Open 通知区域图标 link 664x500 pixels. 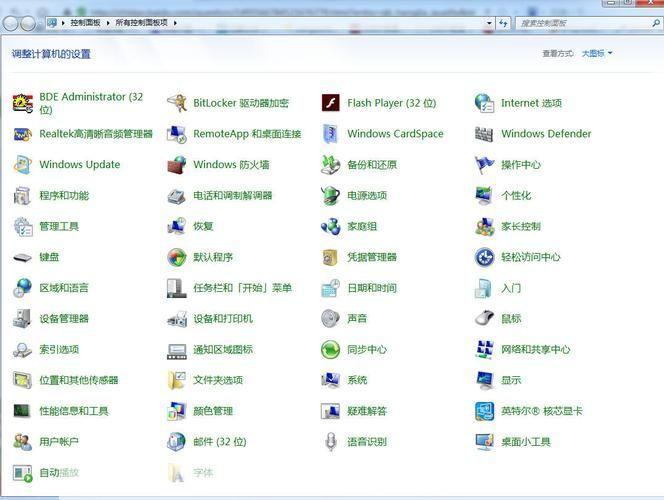coord(223,350)
